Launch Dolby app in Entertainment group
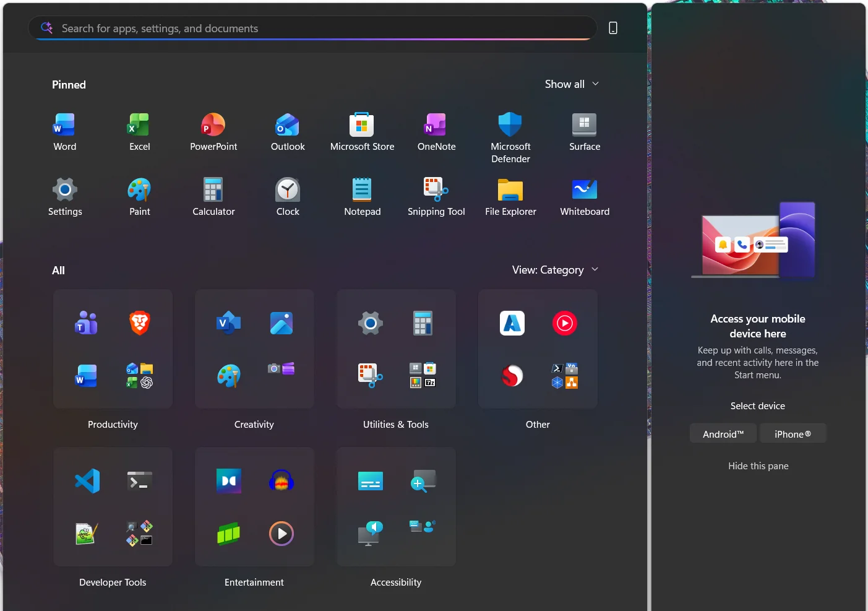The image size is (868, 611). click(228, 481)
